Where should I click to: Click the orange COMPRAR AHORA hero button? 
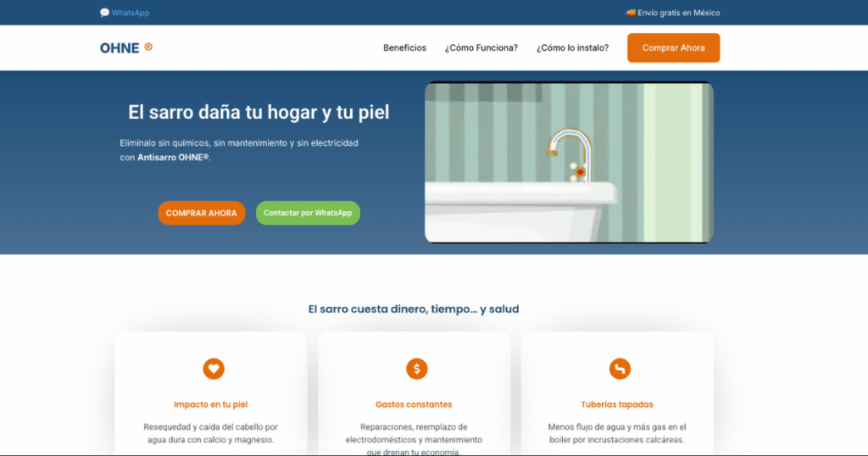202,213
